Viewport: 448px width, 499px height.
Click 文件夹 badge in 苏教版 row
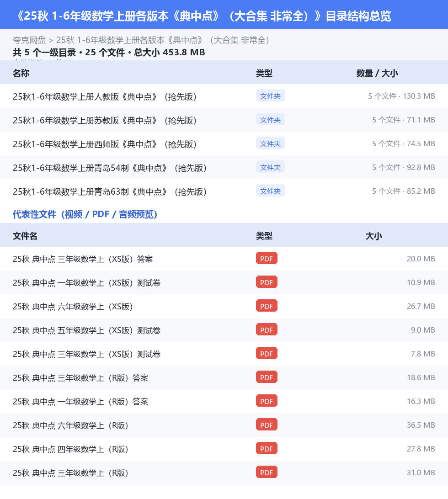point(270,120)
